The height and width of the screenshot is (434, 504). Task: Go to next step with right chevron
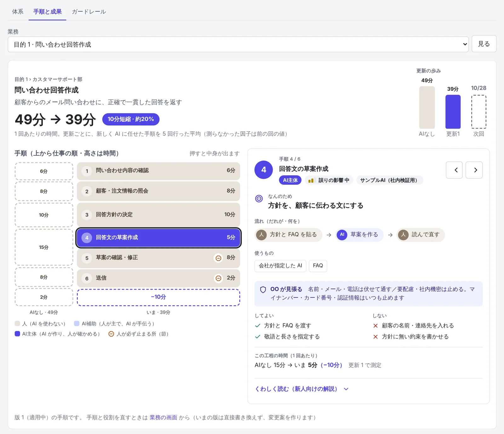(474, 170)
